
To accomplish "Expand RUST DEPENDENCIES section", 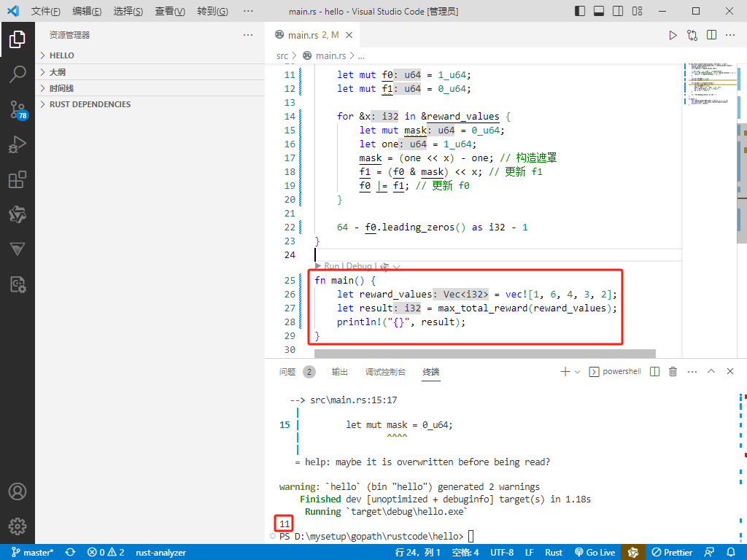I will (150, 104).
